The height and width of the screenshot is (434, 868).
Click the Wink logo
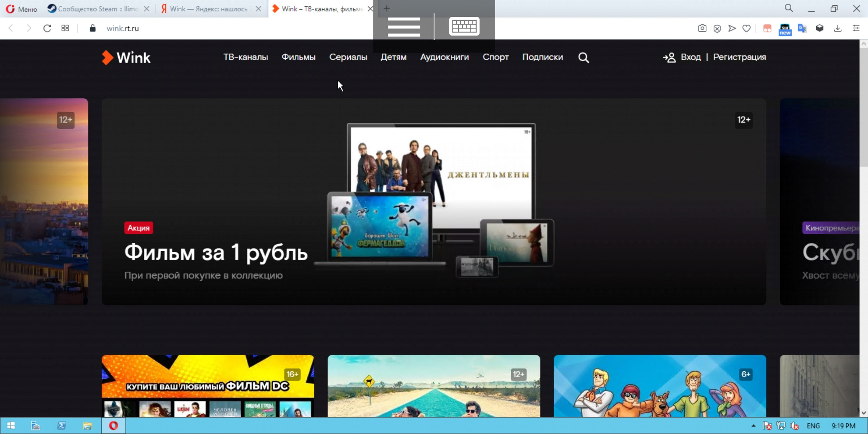126,57
